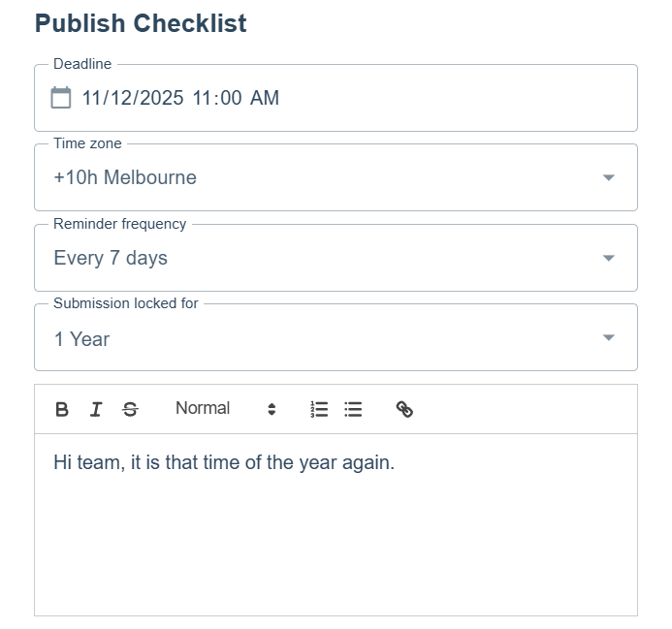Image resolution: width=672 pixels, height=629 pixels.
Task: Click the calendar icon in the Deadline field
Action: pos(61,98)
